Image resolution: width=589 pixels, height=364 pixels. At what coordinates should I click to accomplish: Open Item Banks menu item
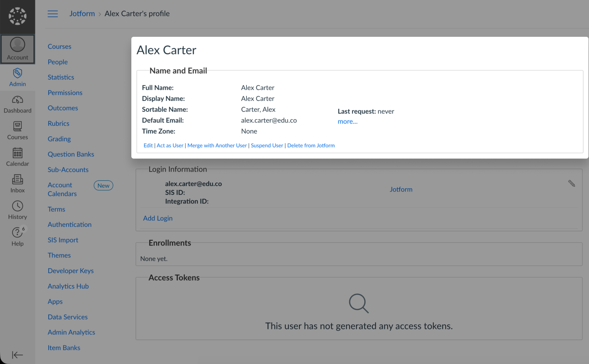click(x=64, y=348)
